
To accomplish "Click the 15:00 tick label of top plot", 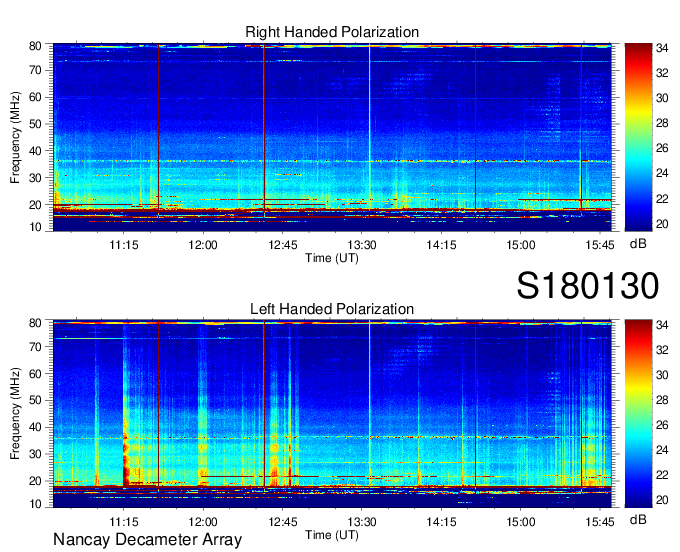I will tap(521, 245).
